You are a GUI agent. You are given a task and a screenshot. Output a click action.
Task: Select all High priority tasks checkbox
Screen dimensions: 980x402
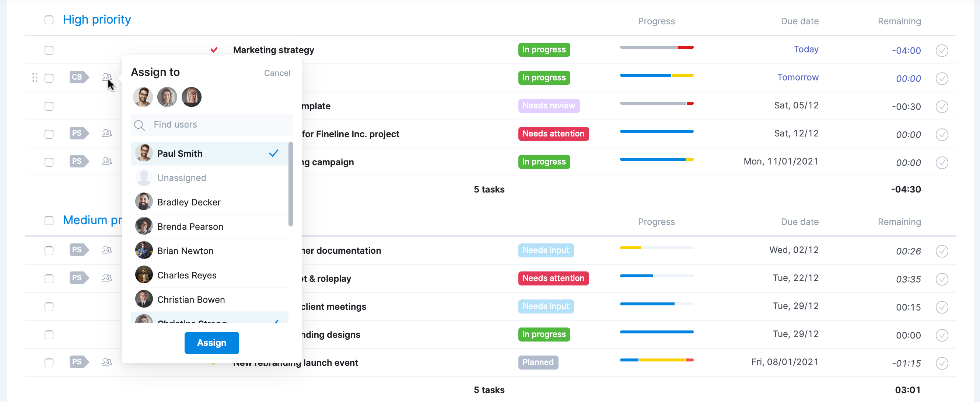[x=49, y=20]
